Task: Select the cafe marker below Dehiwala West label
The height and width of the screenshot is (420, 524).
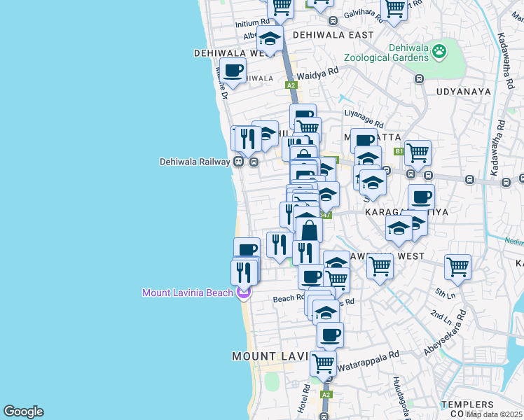Action: click(x=233, y=71)
